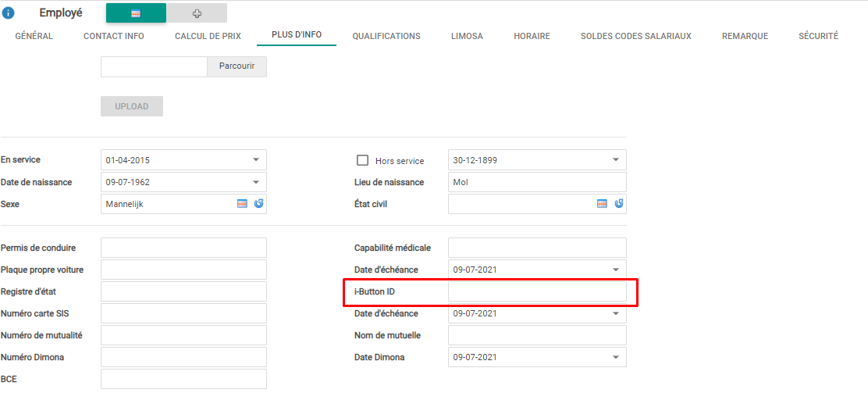Open the En service date dropdown
This screenshot has height=400, width=868.
click(256, 160)
